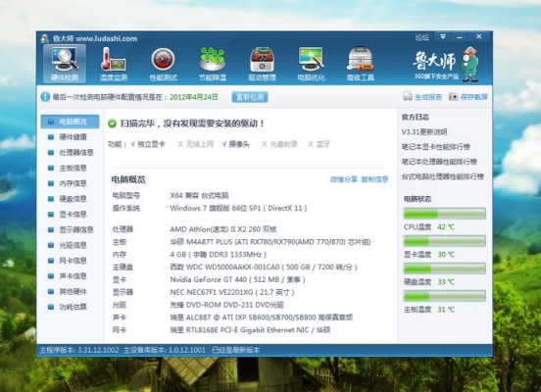
Task: Click 已经是最新版本 status text
Action: tap(236, 350)
